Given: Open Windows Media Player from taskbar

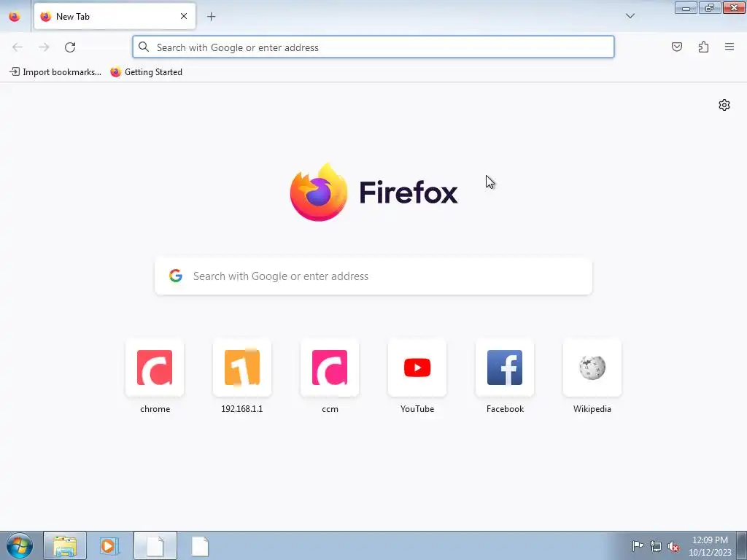Looking at the screenshot, I should 109,545.
